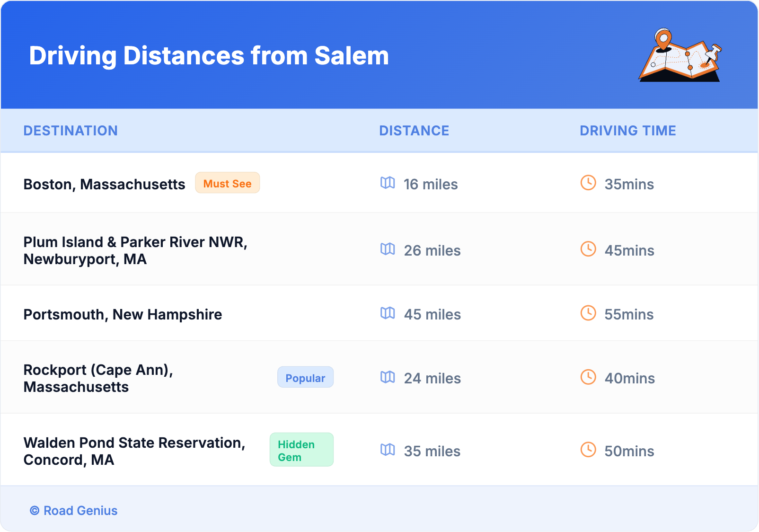Select the Driving Time column header

[x=627, y=131]
